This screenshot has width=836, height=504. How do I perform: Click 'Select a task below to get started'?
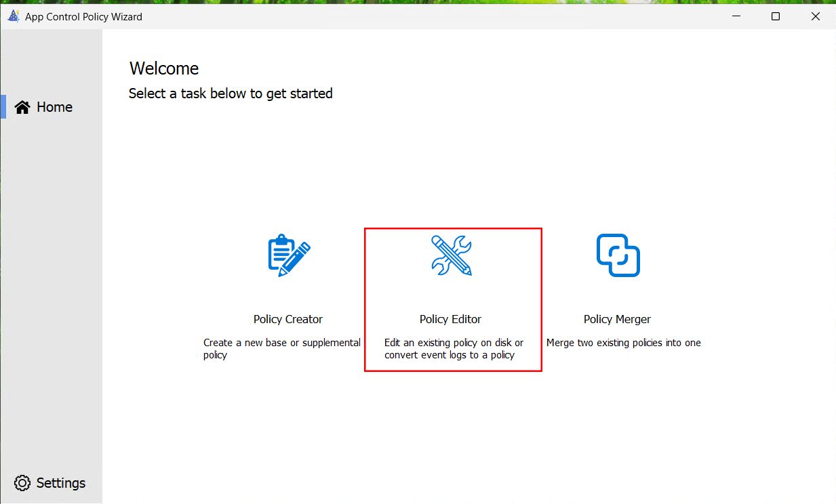coord(231,93)
